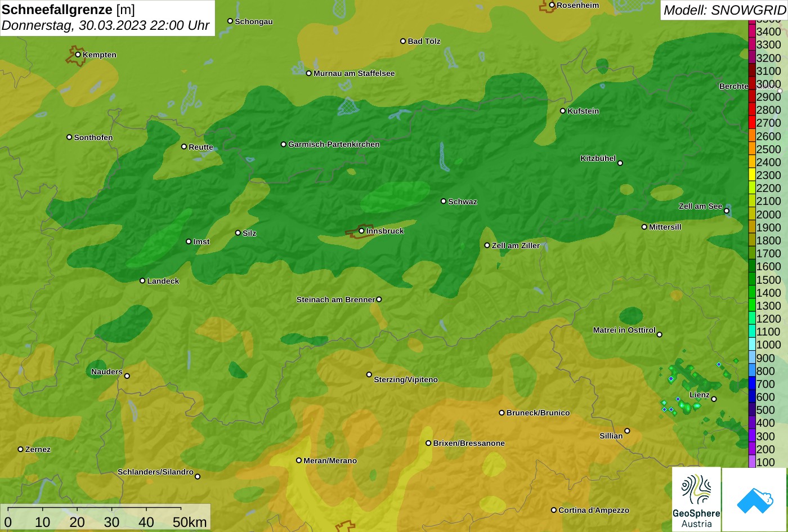Click the 2500 legend value
The height and width of the screenshot is (532, 788).
(x=769, y=149)
